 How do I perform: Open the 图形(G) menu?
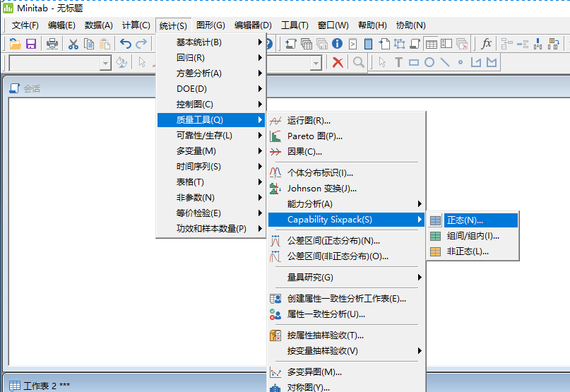(210, 25)
